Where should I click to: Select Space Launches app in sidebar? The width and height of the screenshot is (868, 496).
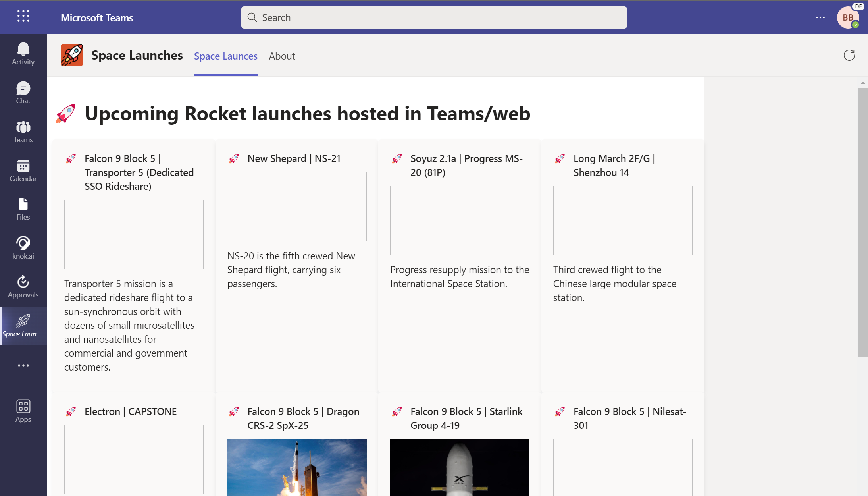(23, 326)
